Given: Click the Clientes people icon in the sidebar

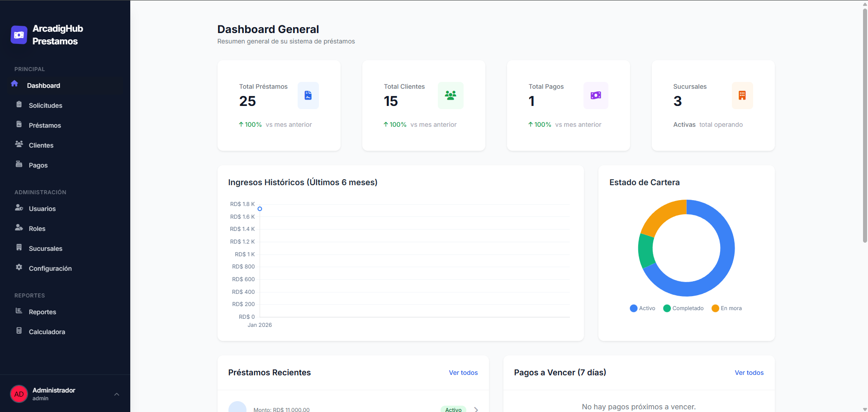Looking at the screenshot, I should click(x=19, y=144).
